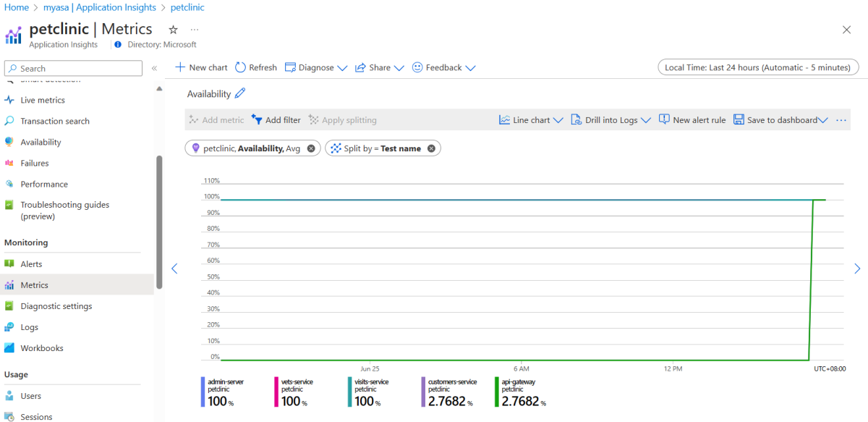Remove the petclinic Availability metric pill
The height and width of the screenshot is (422, 868).
(x=311, y=148)
